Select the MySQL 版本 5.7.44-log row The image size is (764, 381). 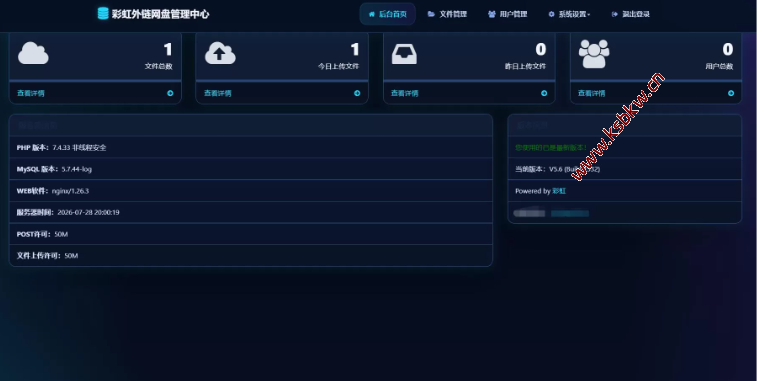click(251, 169)
